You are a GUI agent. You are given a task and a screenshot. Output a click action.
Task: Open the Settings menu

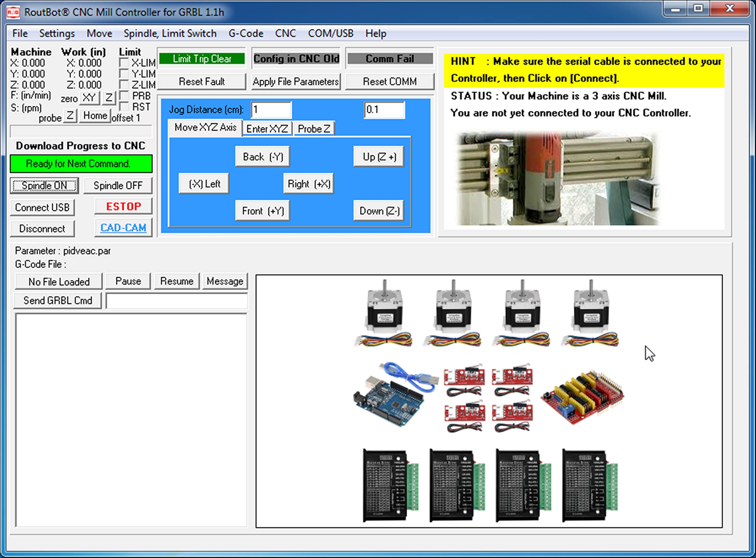click(x=57, y=33)
